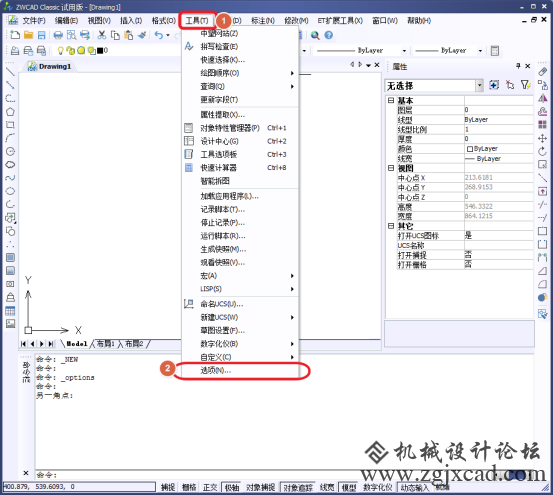Select the Spline curve tool
This screenshot has width=553, height=495.
click(x=10, y=178)
